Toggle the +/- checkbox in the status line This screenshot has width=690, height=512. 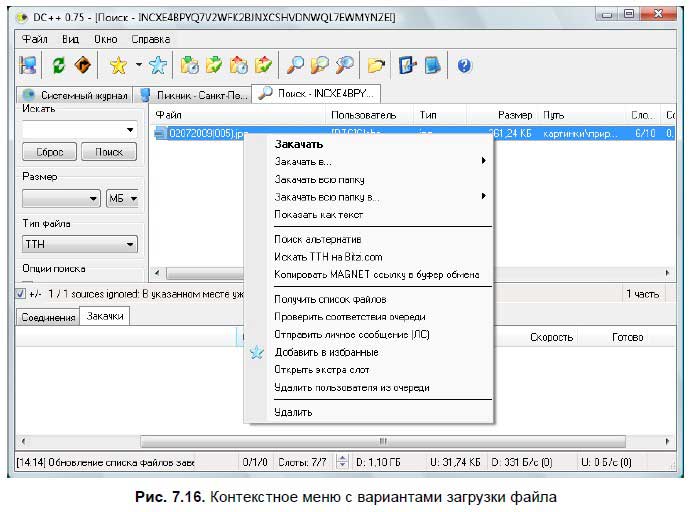(21, 294)
